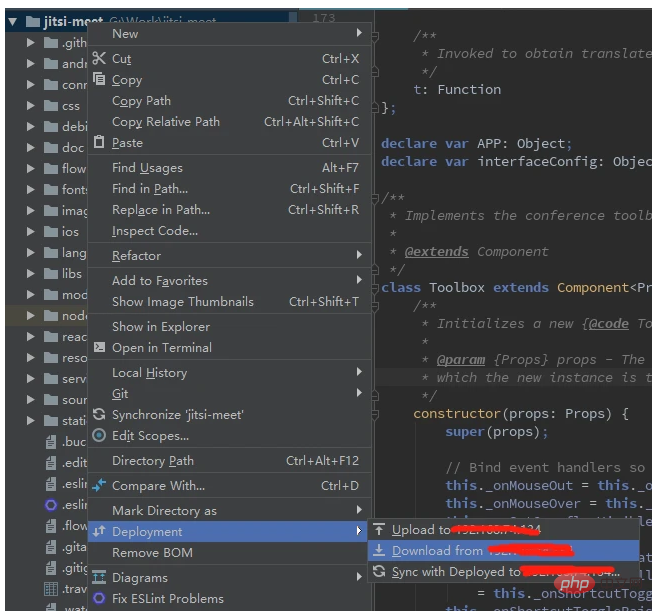Click the libs folder icon

[x=51, y=273]
